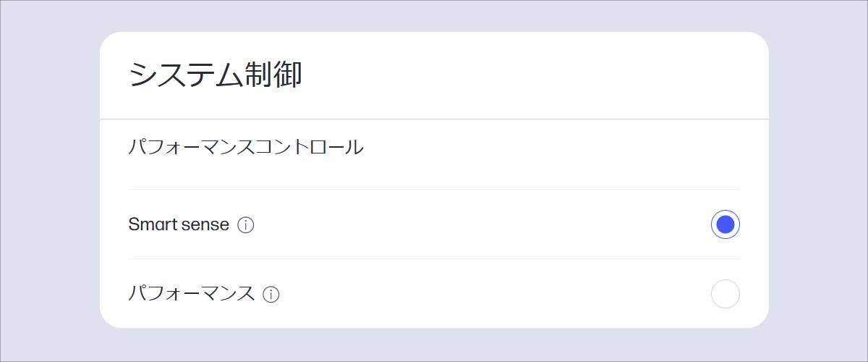Click the system control card header text
The height and width of the screenshot is (362, 868).
click(x=215, y=75)
